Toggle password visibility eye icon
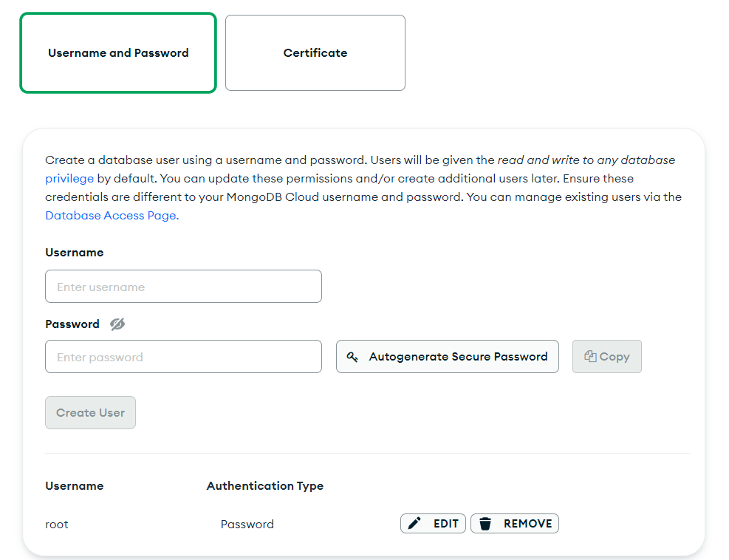Viewport: 729px width, 560px height. 117,324
